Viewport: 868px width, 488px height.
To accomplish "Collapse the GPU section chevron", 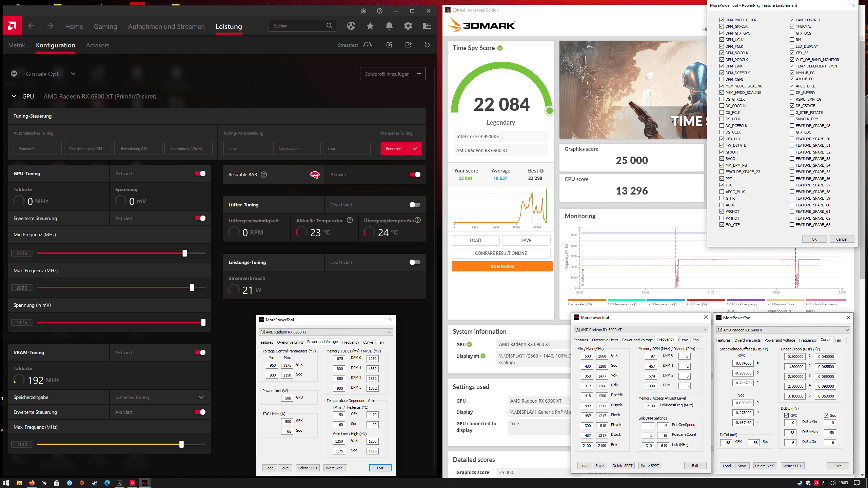I will (x=14, y=96).
